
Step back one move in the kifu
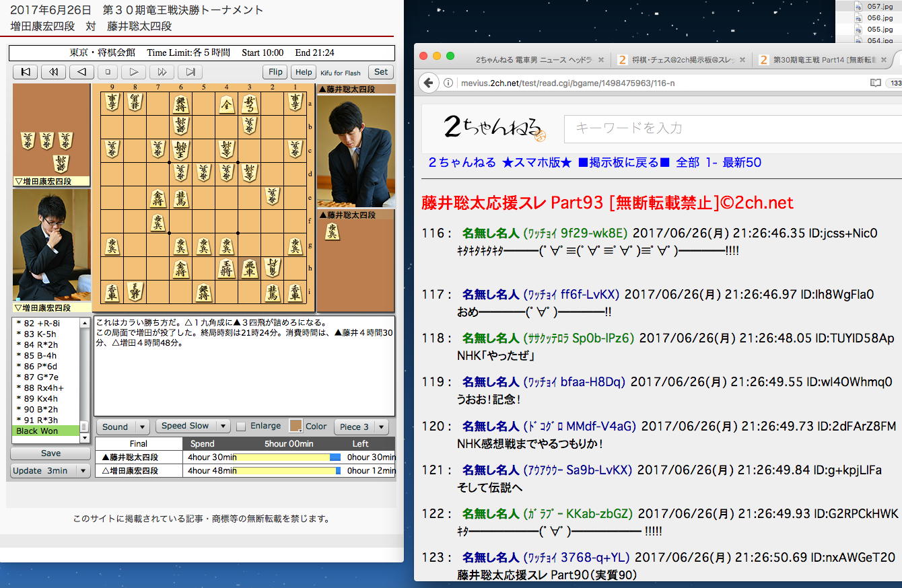pos(81,72)
